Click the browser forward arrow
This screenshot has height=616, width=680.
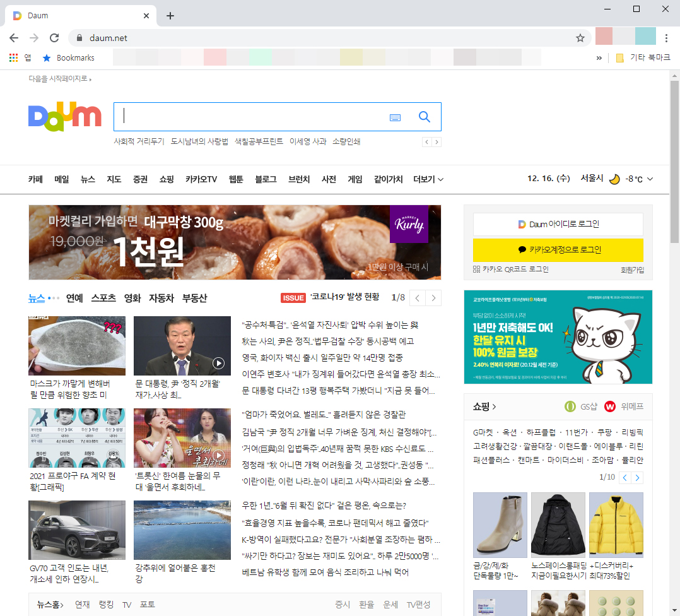(x=34, y=38)
